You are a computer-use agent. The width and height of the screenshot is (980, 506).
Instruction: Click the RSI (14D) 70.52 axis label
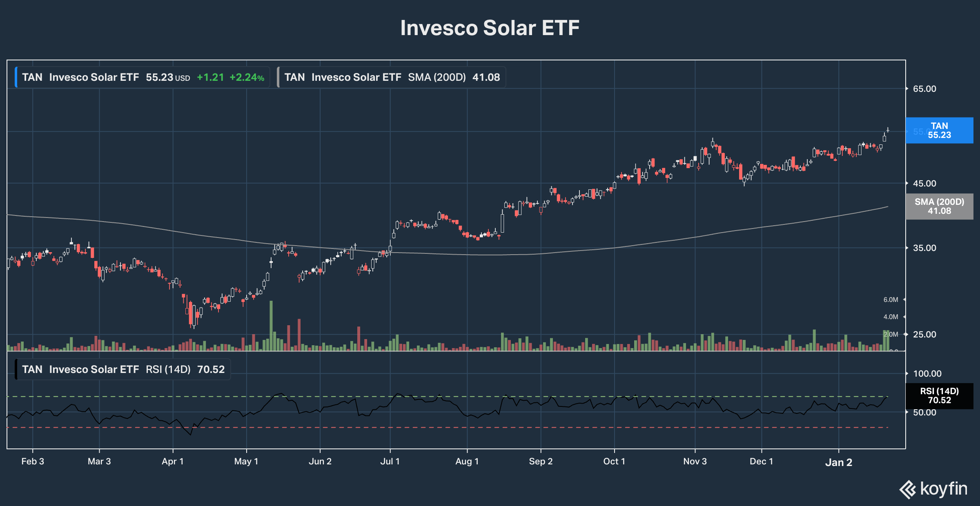point(939,396)
